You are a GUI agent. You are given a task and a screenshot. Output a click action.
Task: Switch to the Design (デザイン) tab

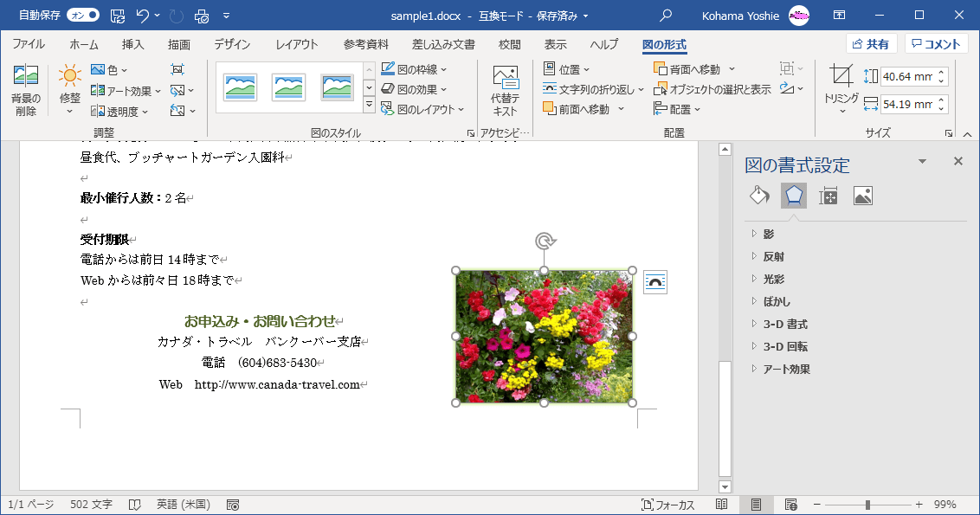tap(232, 44)
